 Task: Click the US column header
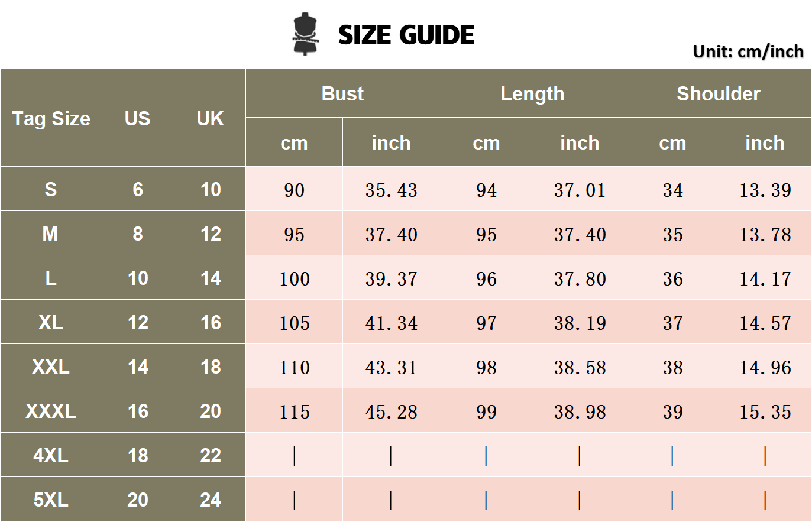coord(137,118)
